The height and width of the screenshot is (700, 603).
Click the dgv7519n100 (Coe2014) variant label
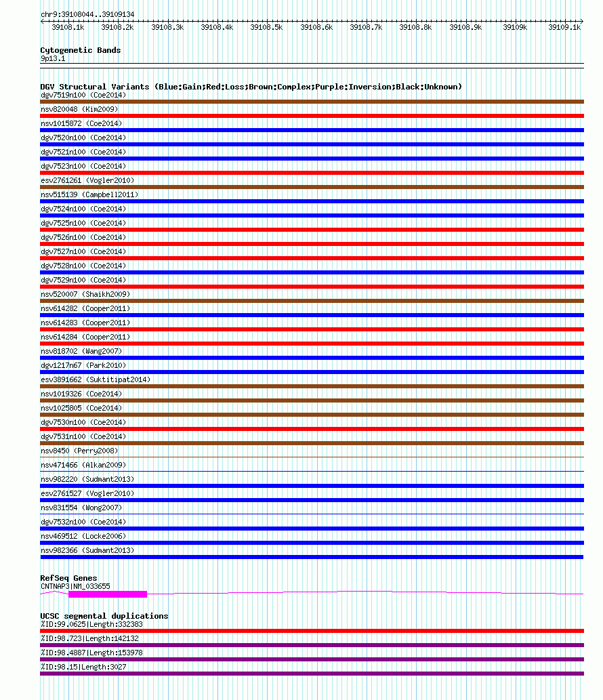83,95
